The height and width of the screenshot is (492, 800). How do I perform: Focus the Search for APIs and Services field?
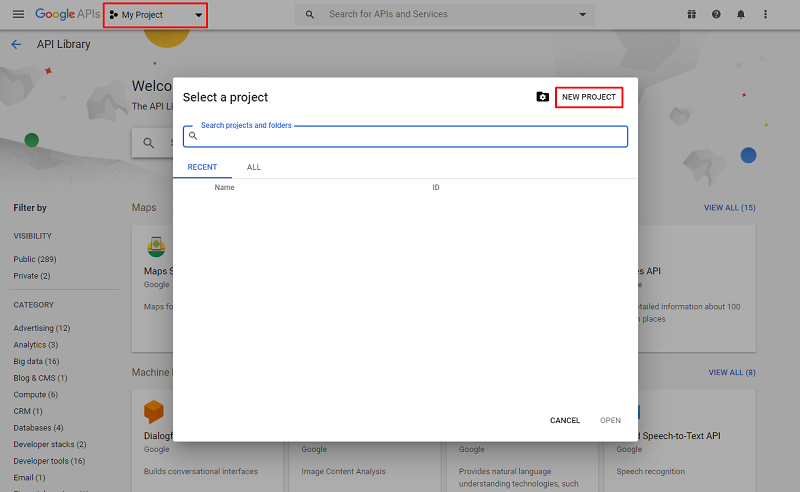pyautogui.click(x=444, y=14)
